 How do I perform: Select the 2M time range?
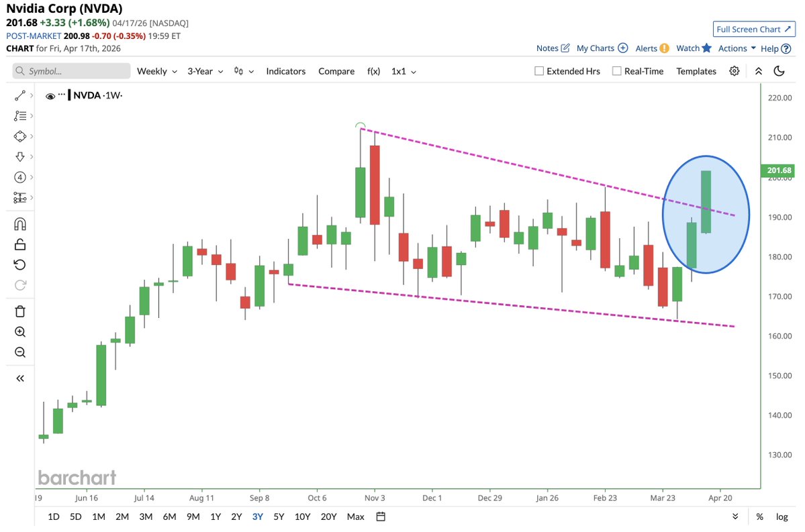coord(122,517)
